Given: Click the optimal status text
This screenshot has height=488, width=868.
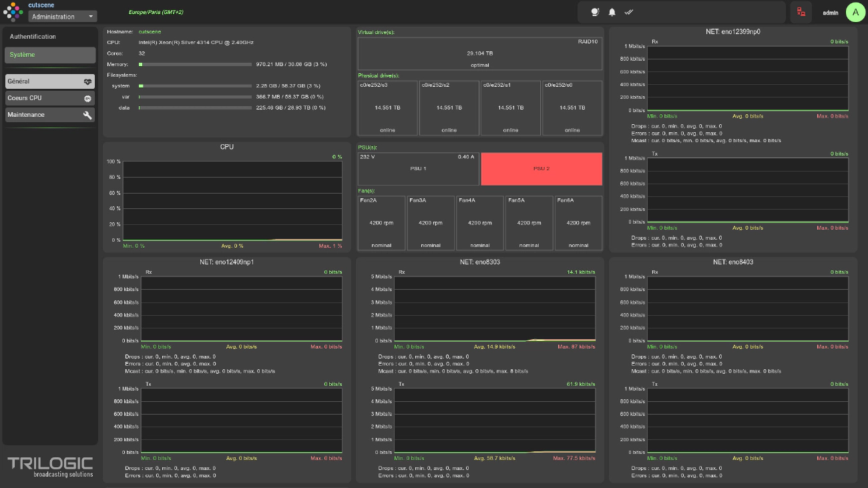Looking at the screenshot, I should tap(480, 65).
